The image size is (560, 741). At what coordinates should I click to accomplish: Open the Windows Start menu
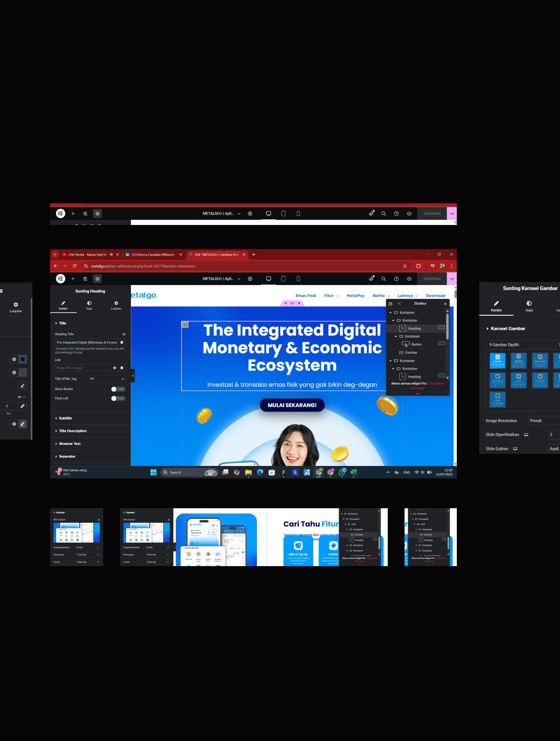click(153, 472)
